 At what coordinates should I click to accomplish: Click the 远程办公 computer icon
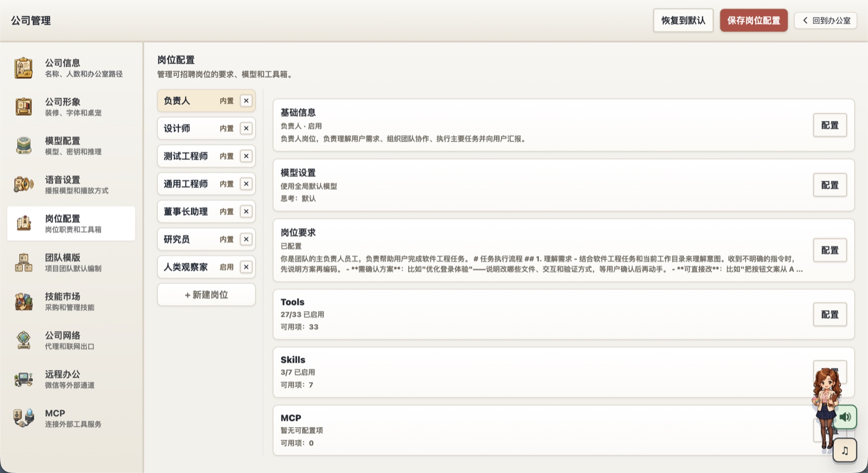pyautogui.click(x=23, y=379)
